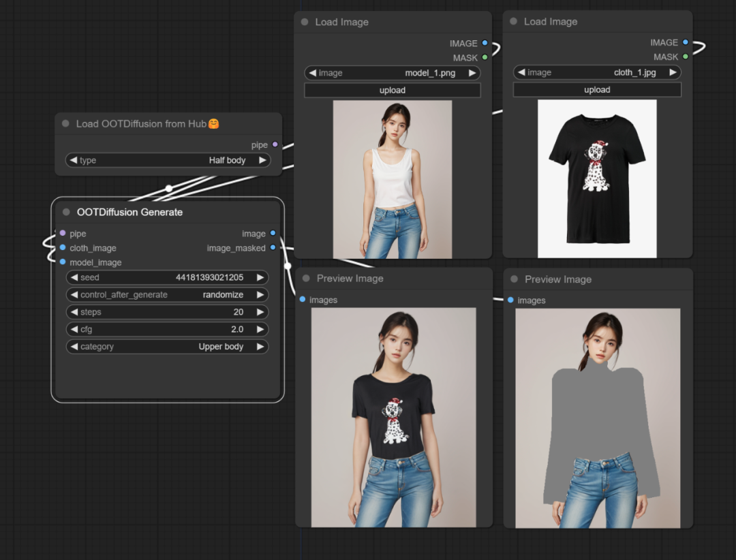Decrease the cfg value from 2.0
This screenshot has width=736, height=560.
(74, 330)
